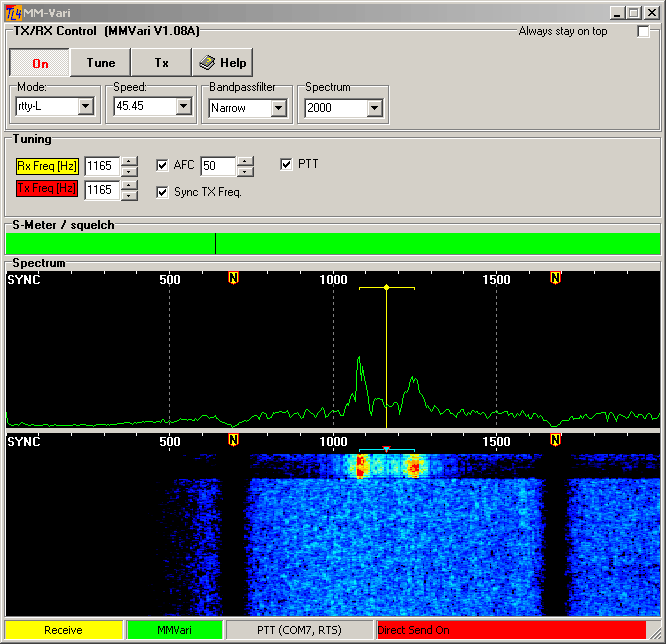Maximize the MM-Vari window
The width and height of the screenshot is (666, 644).
tap(633, 13)
